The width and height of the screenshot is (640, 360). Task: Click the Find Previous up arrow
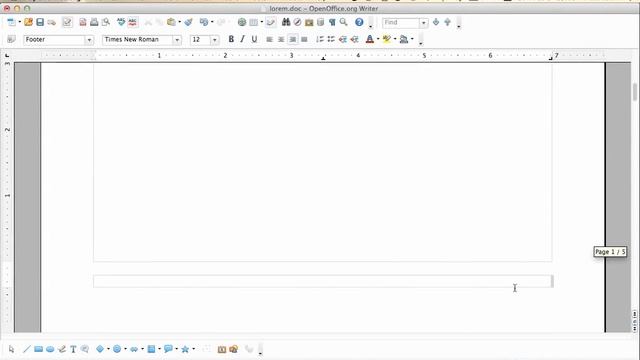(x=447, y=22)
